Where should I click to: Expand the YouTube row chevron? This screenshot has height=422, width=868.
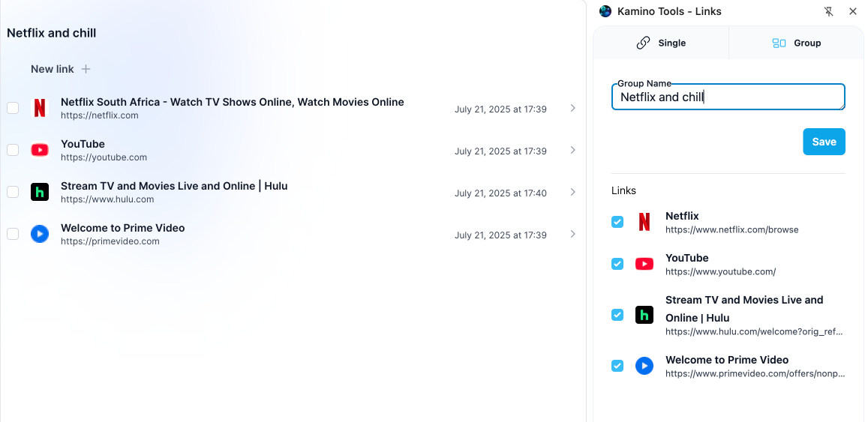coord(572,150)
